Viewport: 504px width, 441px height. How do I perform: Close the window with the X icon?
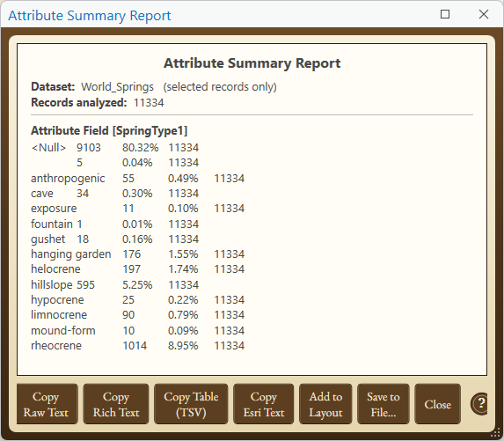(484, 14)
